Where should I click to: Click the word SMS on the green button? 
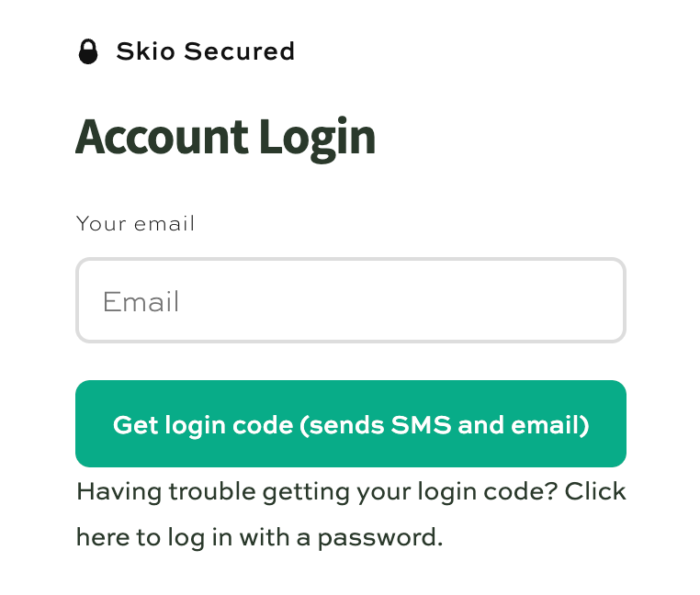(421, 424)
